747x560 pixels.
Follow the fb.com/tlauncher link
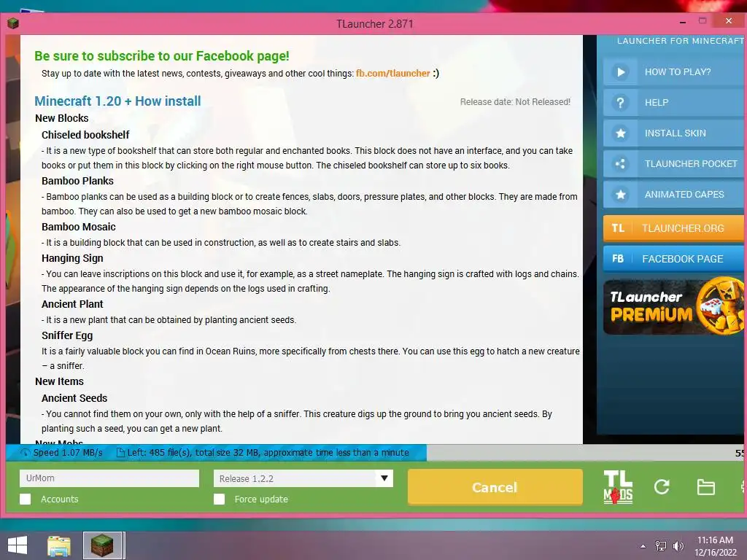tap(393, 74)
